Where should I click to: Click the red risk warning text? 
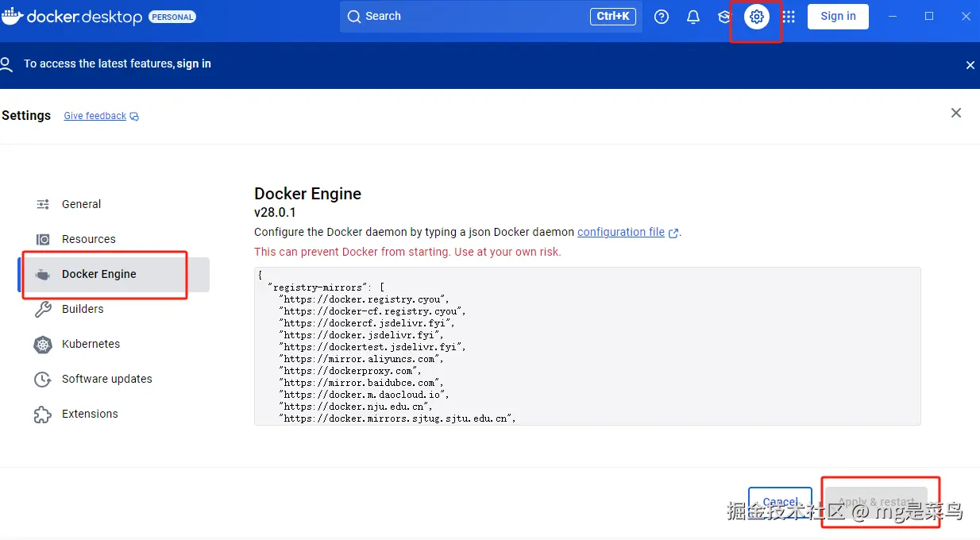tap(407, 252)
